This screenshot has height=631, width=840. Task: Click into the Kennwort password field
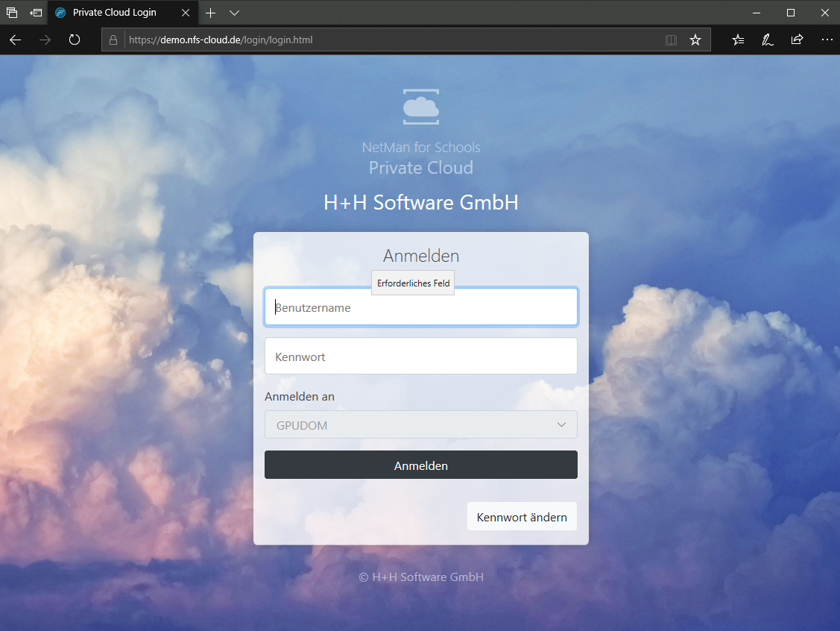[421, 356]
